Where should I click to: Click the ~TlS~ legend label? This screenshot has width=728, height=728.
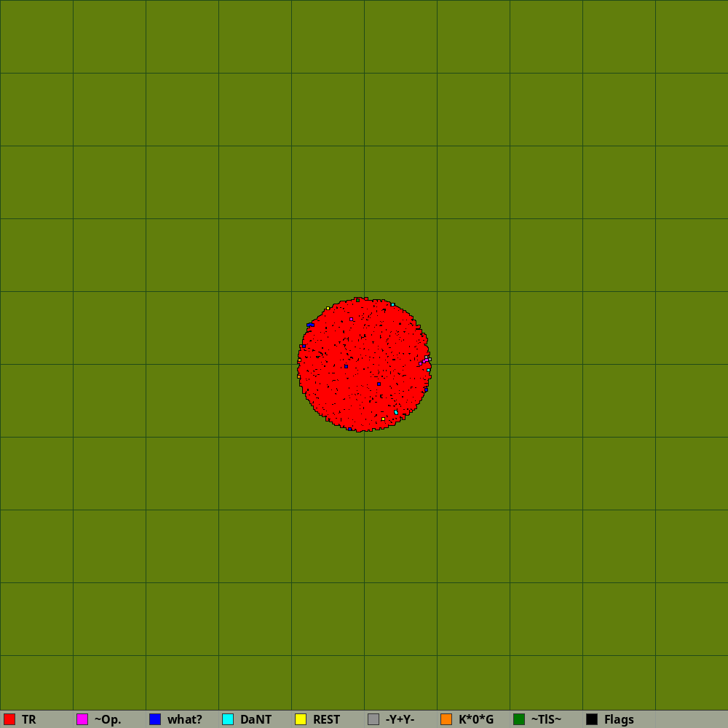[x=547, y=720]
